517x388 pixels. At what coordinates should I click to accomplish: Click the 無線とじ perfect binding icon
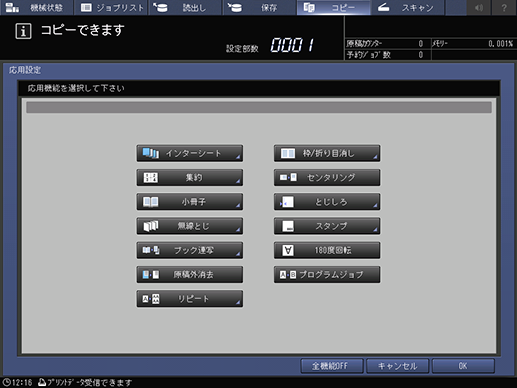(151, 226)
